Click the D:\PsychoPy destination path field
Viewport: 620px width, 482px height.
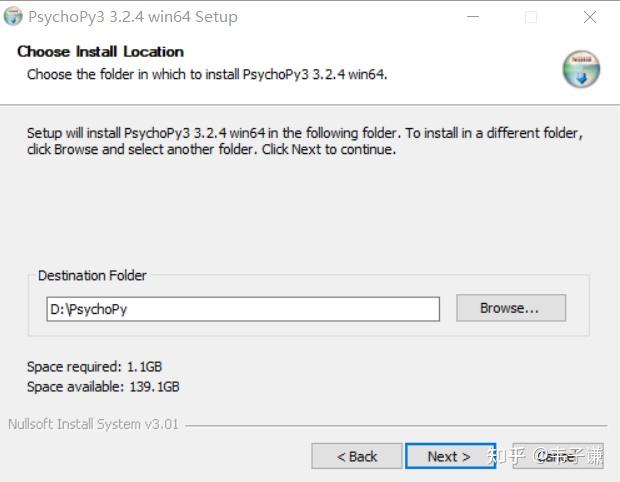tap(243, 309)
